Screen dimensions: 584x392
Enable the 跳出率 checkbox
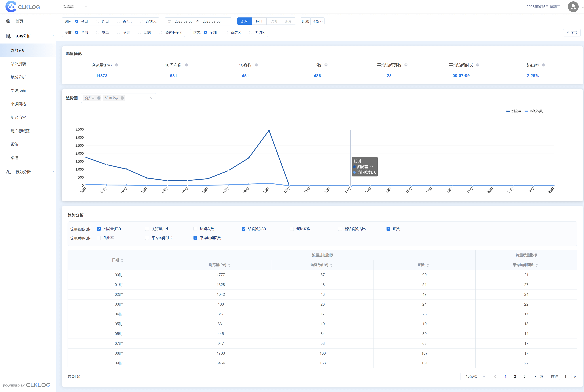[x=99, y=238]
